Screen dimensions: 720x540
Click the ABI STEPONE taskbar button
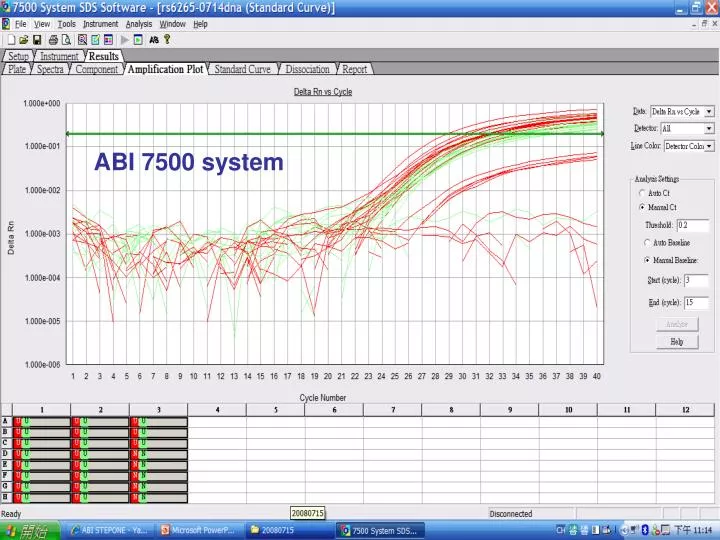point(109,530)
